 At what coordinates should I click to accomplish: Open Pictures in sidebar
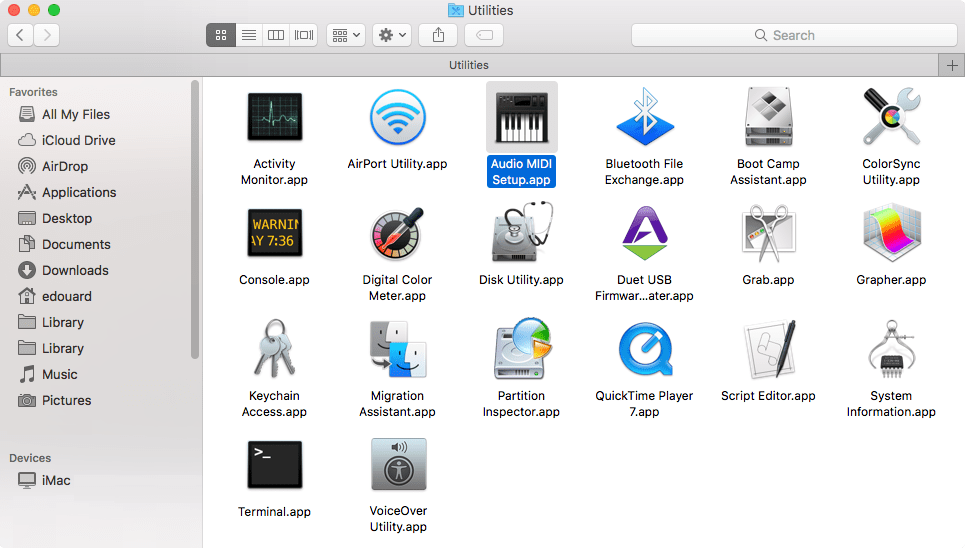(x=55, y=400)
